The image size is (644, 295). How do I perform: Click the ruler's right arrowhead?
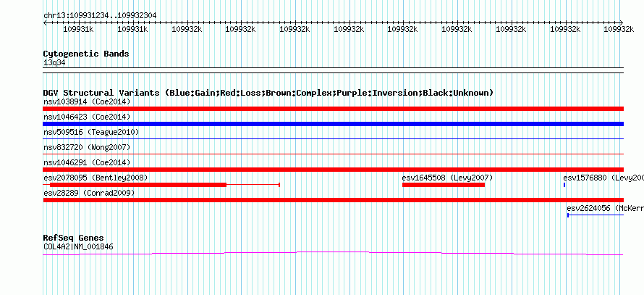pyautogui.click(x=622, y=22)
